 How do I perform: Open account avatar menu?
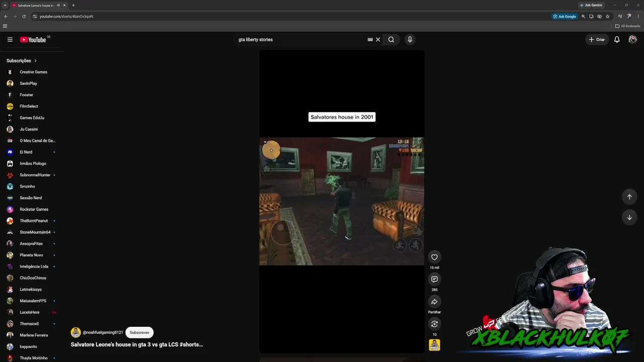tap(633, 40)
